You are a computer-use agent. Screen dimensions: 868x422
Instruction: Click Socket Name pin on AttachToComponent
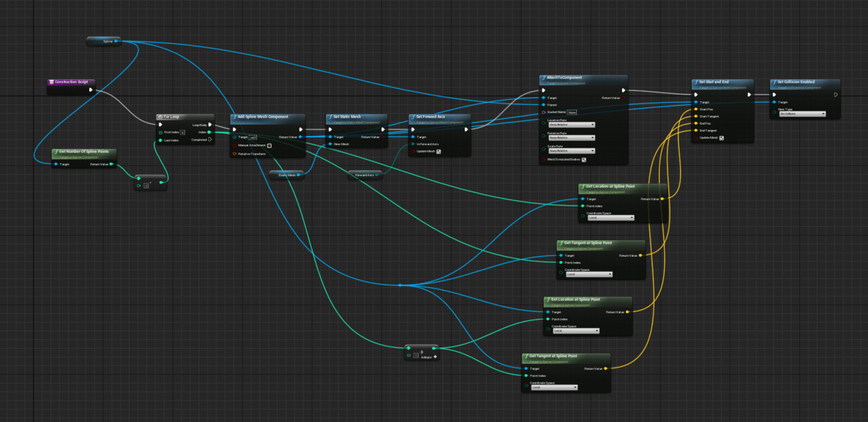tap(543, 112)
